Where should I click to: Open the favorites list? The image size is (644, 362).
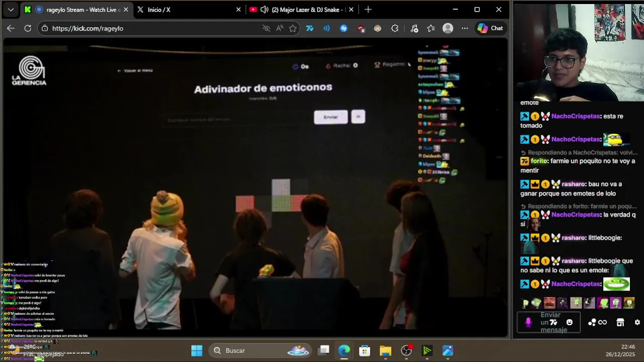(431, 28)
